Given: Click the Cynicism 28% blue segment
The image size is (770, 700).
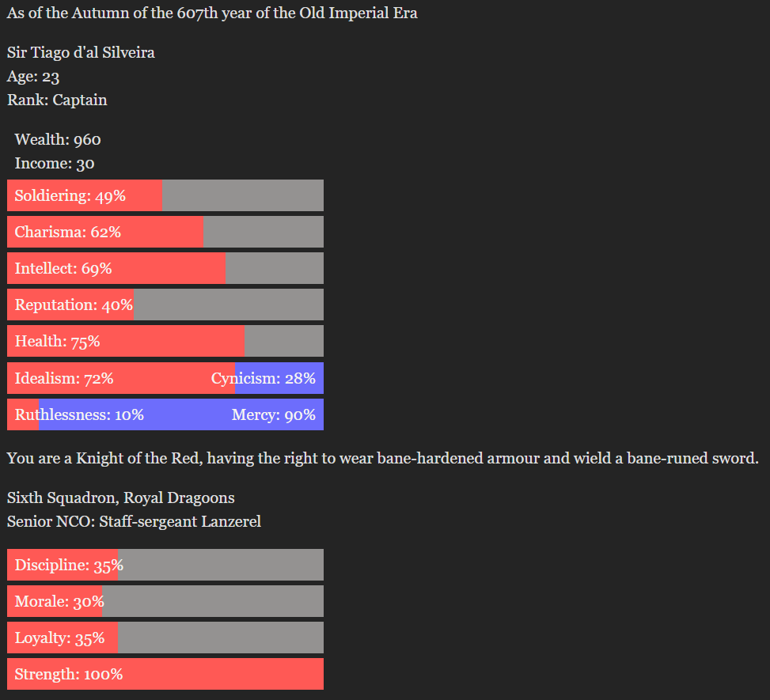Looking at the screenshot, I should tap(279, 378).
